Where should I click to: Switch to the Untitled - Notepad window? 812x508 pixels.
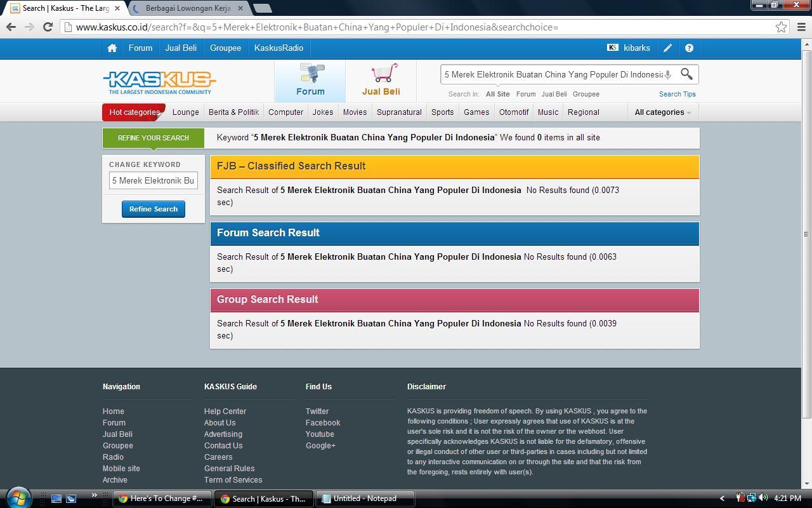pyautogui.click(x=365, y=498)
